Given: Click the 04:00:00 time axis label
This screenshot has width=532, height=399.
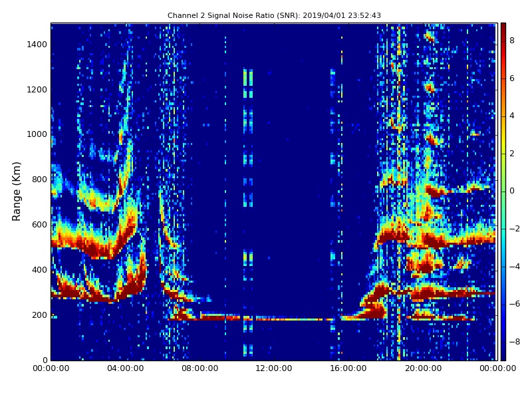Looking at the screenshot, I should (x=126, y=368).
